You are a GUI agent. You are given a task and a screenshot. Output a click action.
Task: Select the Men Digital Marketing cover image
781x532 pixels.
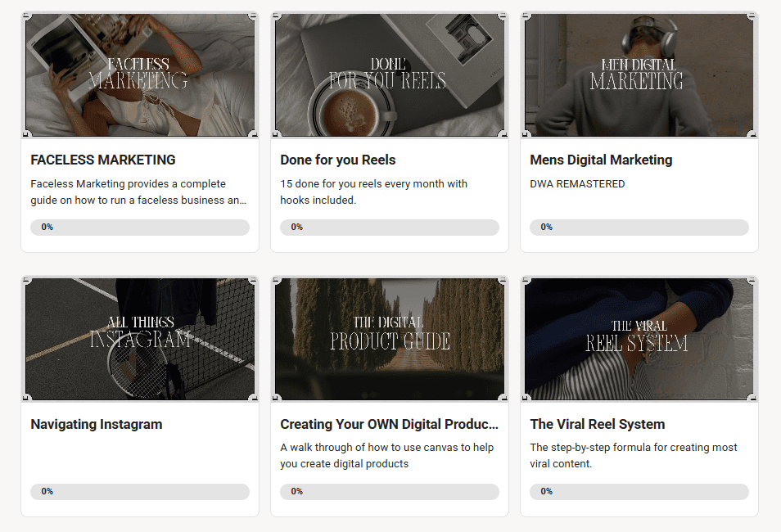coord(639,74)
